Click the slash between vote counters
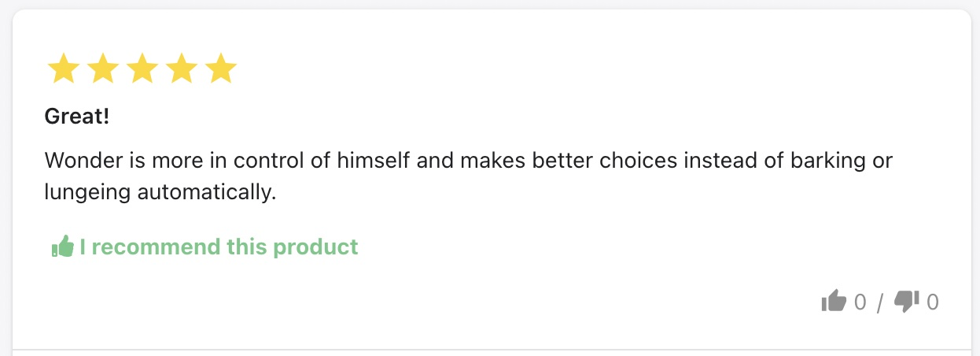Image resolution: width=980 pixels, height=356 pixels. click(x=880, y=302)
